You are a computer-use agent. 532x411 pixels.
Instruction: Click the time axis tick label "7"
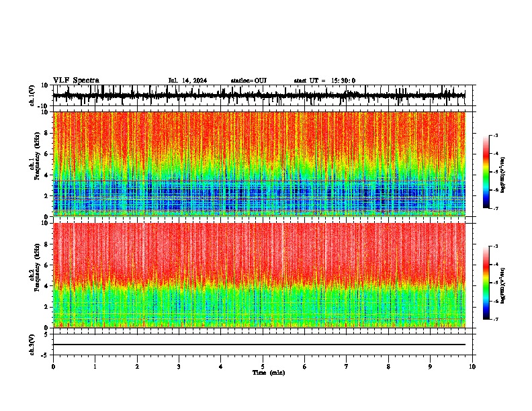347,367
